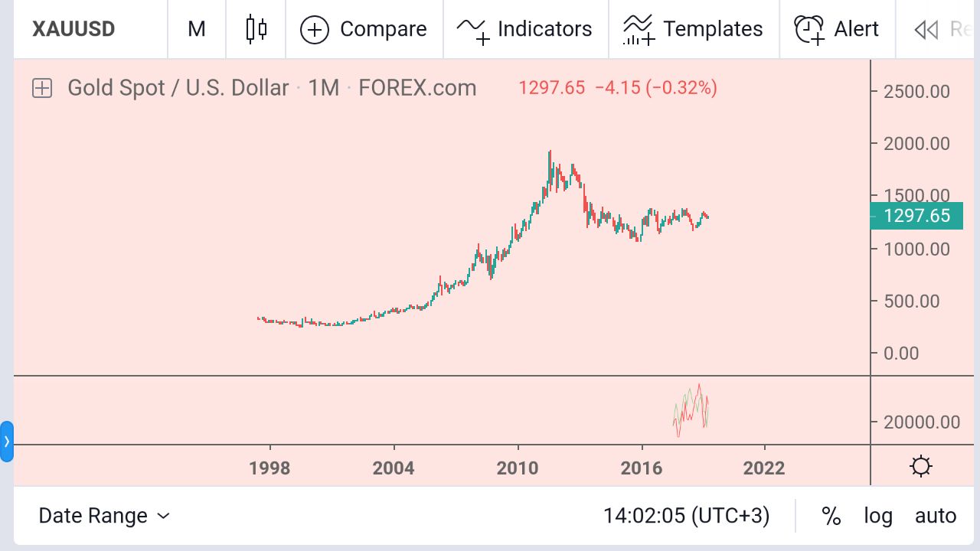Open the Indicators menu
Viewport: 980px width, 551px height.
(525, 29)
